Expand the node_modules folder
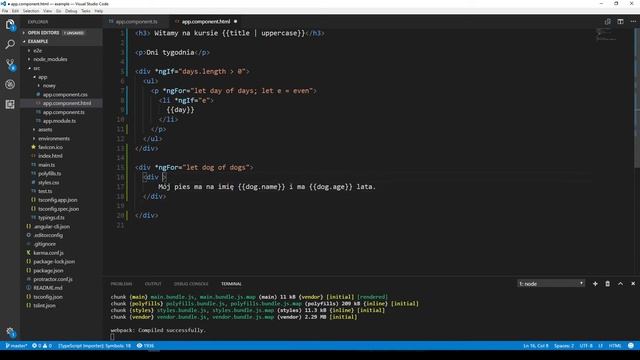 click(x=50, y=59)
